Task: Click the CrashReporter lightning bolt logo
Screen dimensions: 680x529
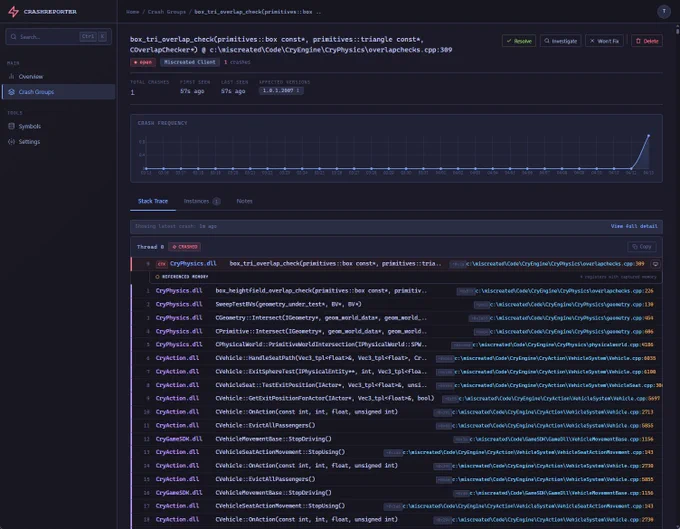Action: (x=13, y=12)
